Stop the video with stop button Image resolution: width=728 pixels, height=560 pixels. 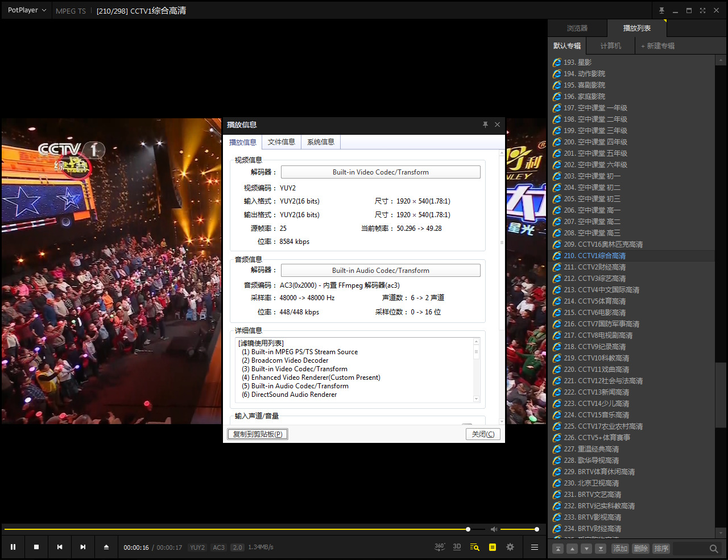tap(36, 547)
